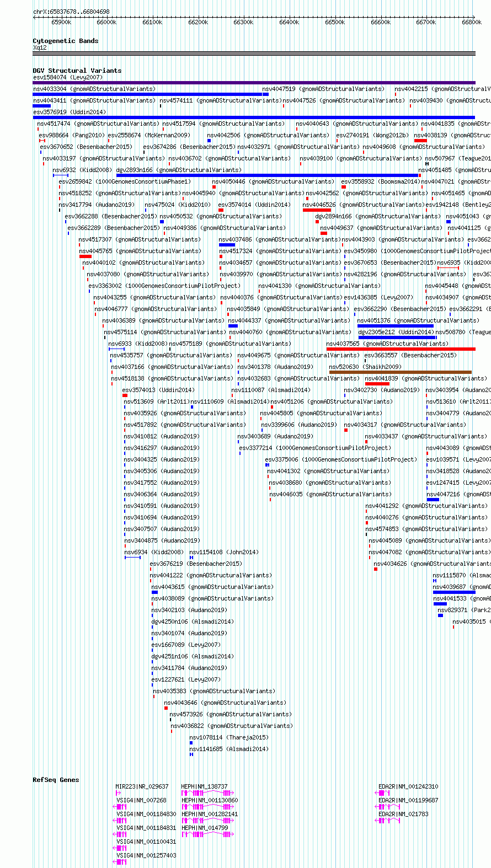Click variant esv3576919 (Uddin2014)
This screenshot has width=491, height=868.
pos(69,112)
